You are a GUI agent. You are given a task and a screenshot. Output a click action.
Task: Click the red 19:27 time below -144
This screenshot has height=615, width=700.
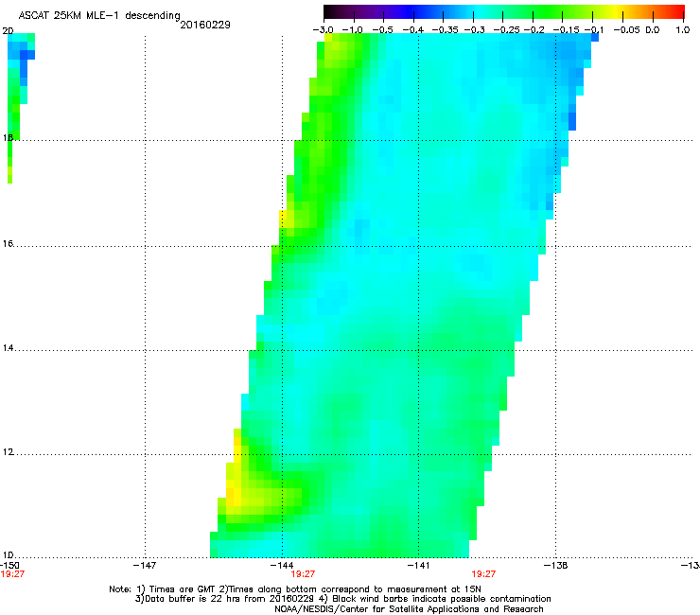pyautogui.click(x=303, y=574)
